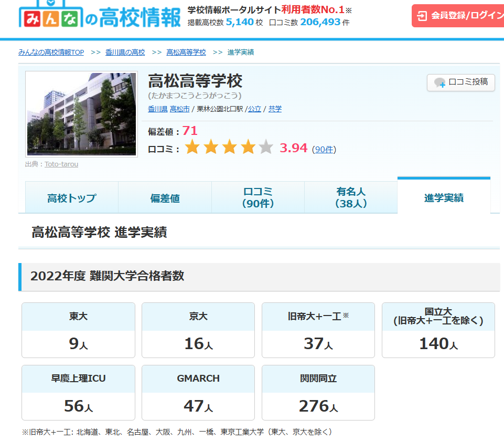The height and width of the screenshot is (441, 504).
Task: Click the 高松市 city link
Action: click(x=179, y=109)
